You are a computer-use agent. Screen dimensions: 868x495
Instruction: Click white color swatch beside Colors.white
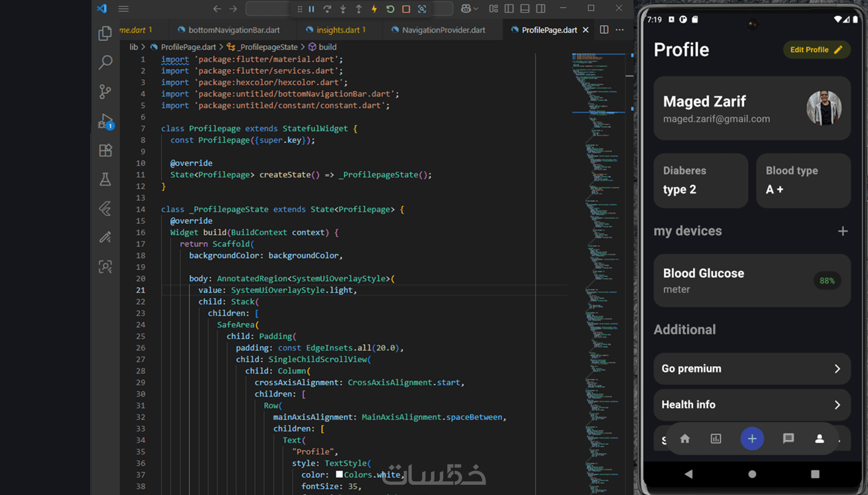[x=339, y=475]
